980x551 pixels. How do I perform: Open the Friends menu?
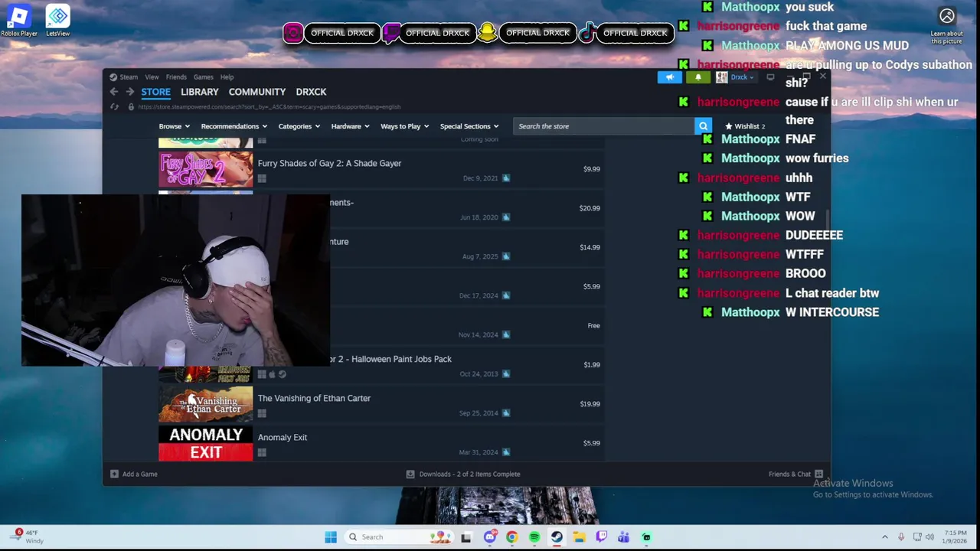tap(176, 77)
